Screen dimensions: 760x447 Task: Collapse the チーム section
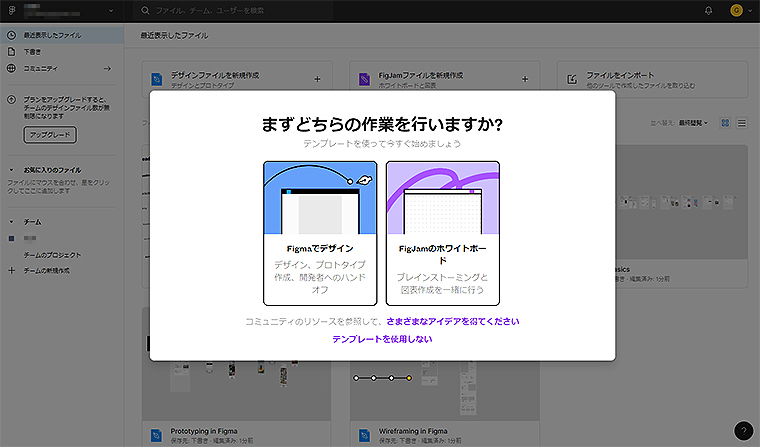tap(11, 221)
